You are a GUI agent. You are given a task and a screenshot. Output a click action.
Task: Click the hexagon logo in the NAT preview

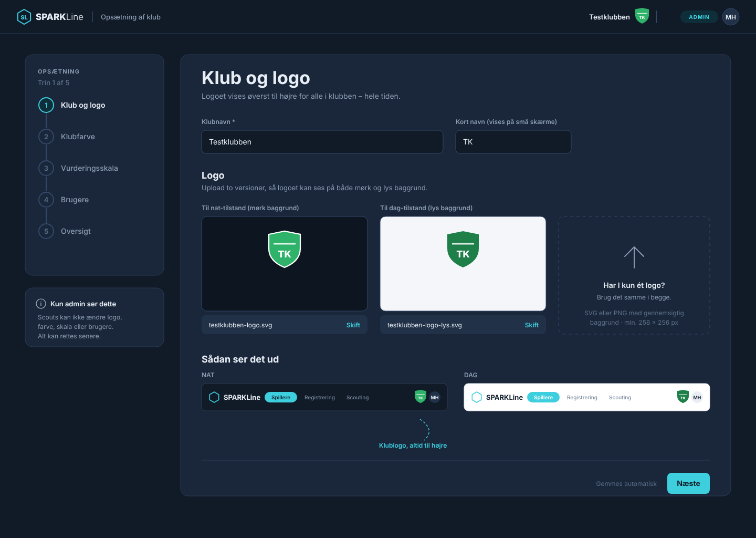(214, 397)
